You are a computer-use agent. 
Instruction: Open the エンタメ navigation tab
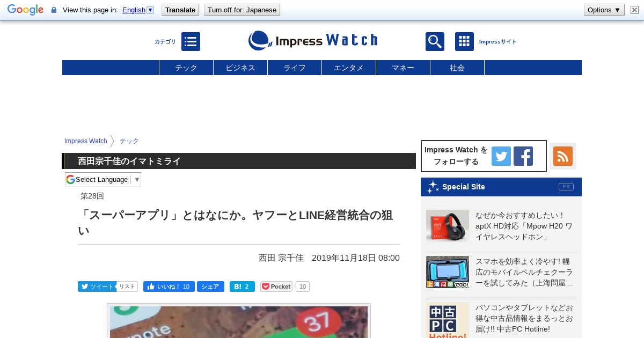[x=349, y=68]
